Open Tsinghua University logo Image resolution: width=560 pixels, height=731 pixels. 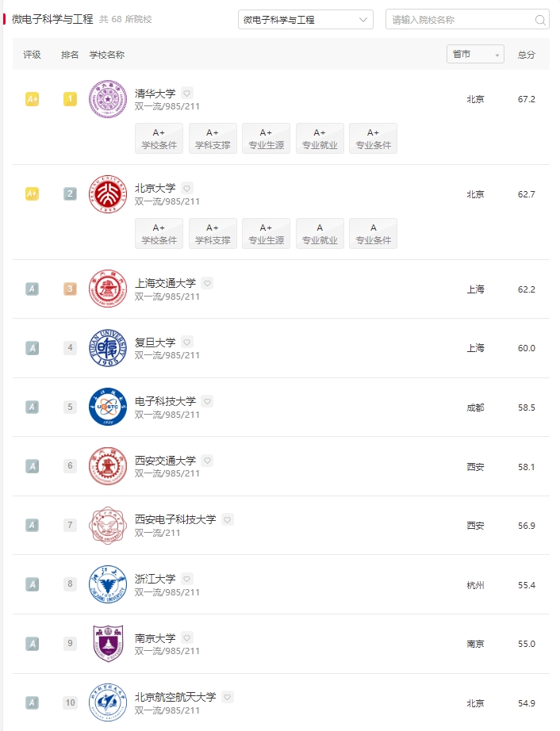point(108,99)
